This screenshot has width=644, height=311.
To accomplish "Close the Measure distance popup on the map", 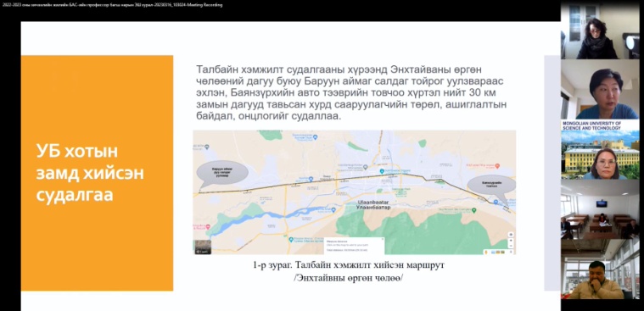I will click(382, 239).
